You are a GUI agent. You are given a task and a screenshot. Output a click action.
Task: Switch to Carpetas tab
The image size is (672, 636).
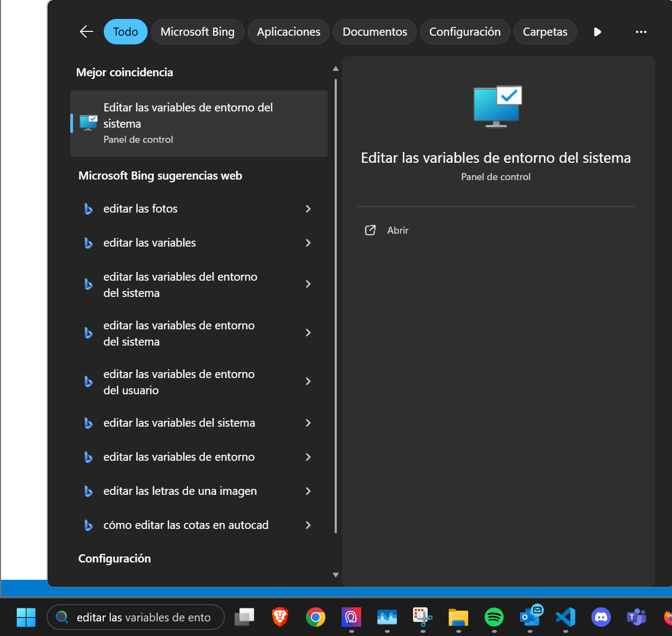(x=545, y=32)
